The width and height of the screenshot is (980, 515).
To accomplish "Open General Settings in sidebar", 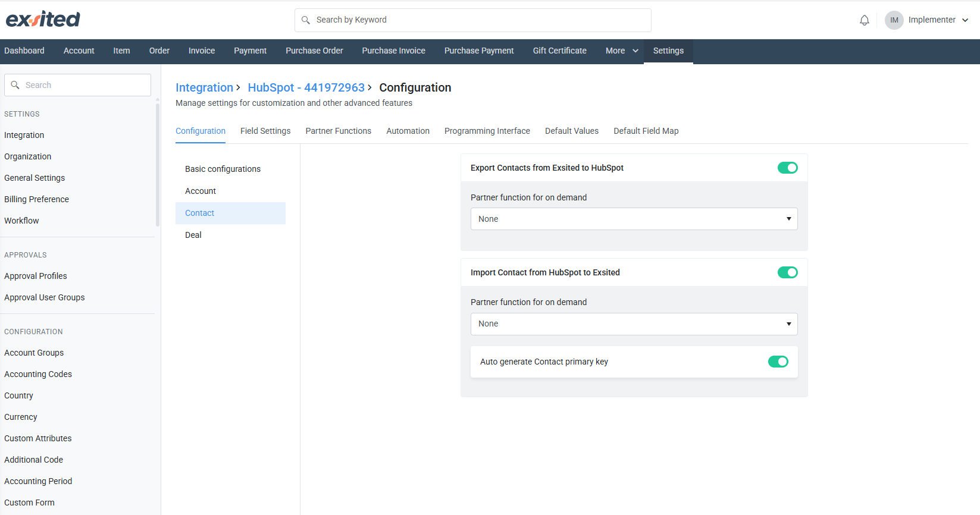I will coord(35,178).
